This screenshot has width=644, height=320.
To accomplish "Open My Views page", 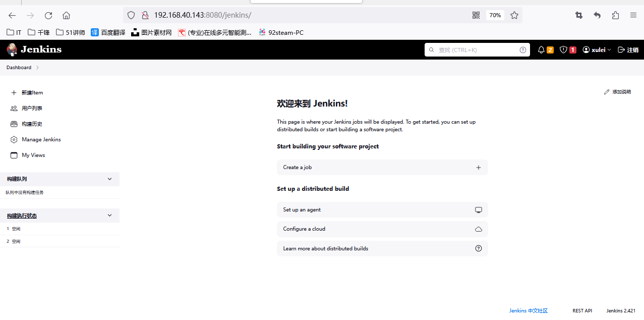I will (x=28, y=155).
